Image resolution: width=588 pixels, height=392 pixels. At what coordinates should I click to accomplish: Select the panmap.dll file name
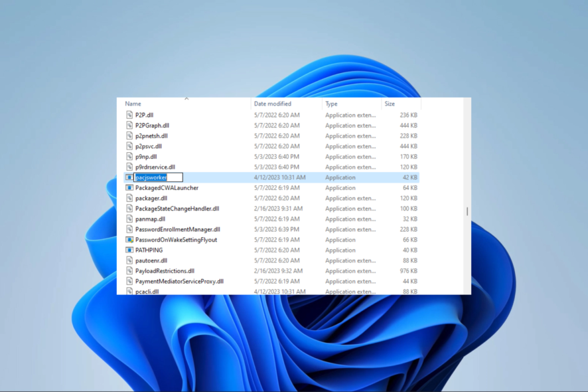[151, 219]
